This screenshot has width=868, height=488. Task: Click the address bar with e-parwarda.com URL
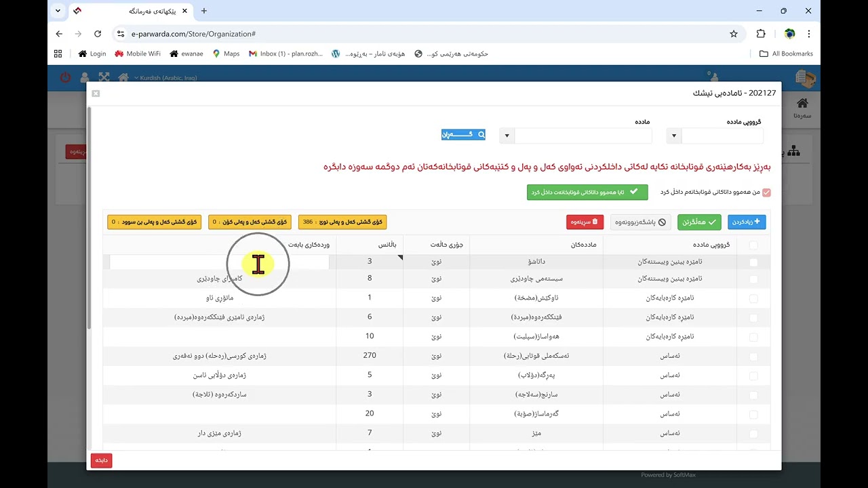[420, 34]
